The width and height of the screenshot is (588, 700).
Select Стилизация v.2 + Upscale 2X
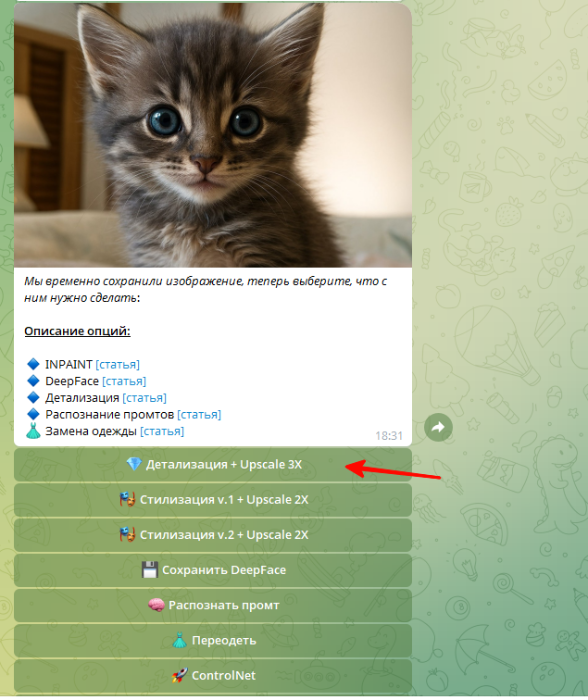coord(213,535)
